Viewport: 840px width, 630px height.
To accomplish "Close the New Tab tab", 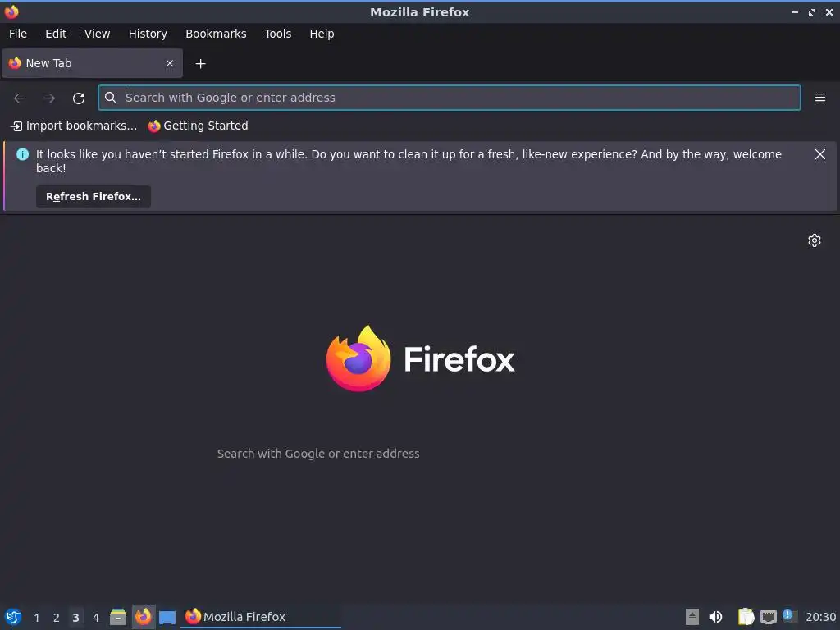I will [x=170, y=63].
